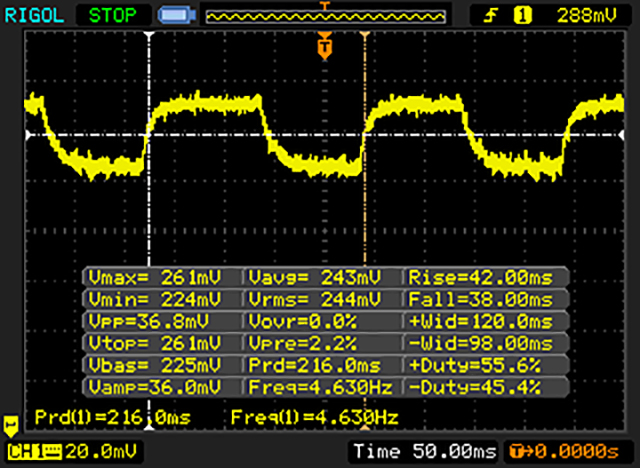The width and height of the screenshot is (640, 468).
Task: Click the Vmin= 224mV measurement
Action: (x=155, y=299)
